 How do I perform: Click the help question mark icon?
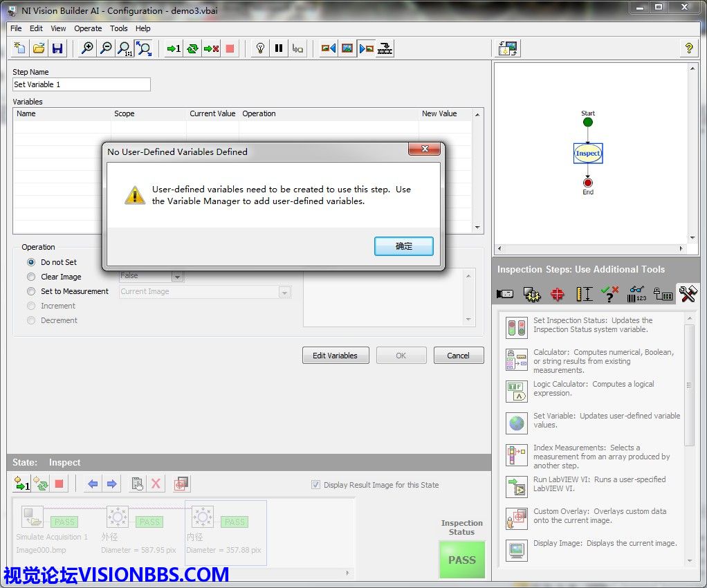688,48
